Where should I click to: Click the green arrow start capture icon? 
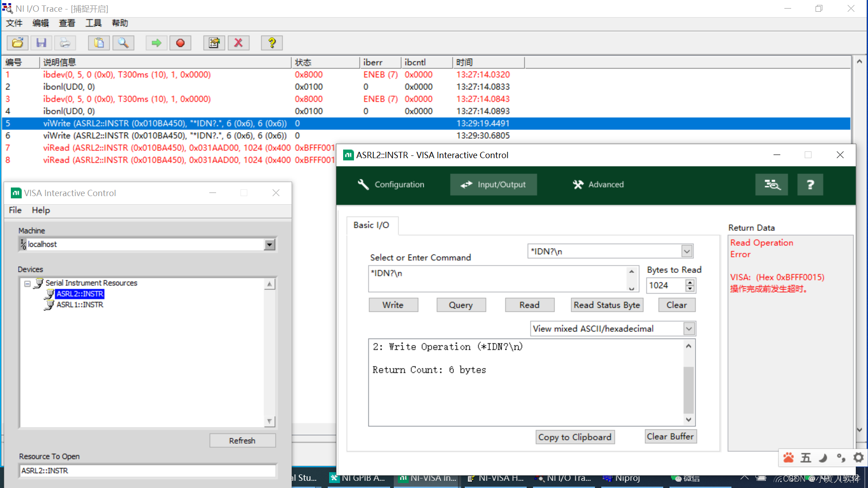click(156, 43)
